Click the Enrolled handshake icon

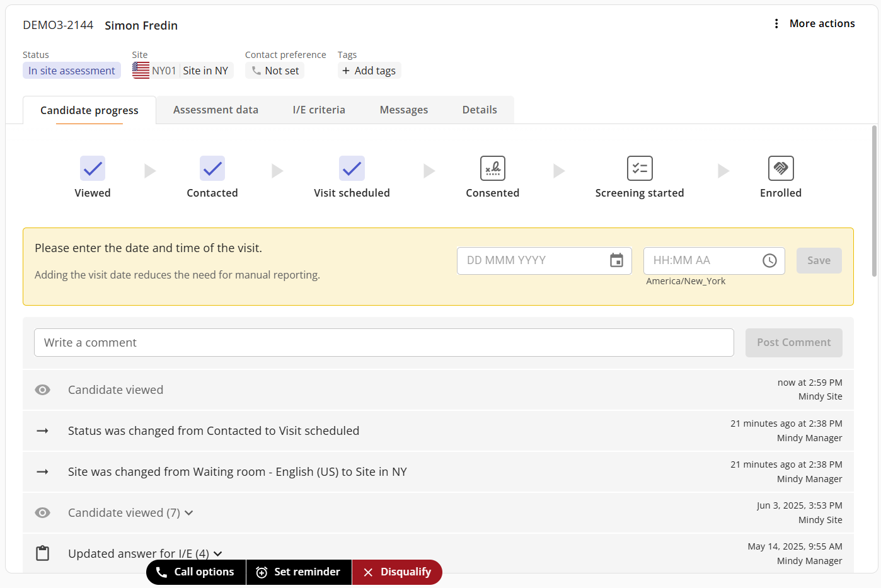(781, 168)
